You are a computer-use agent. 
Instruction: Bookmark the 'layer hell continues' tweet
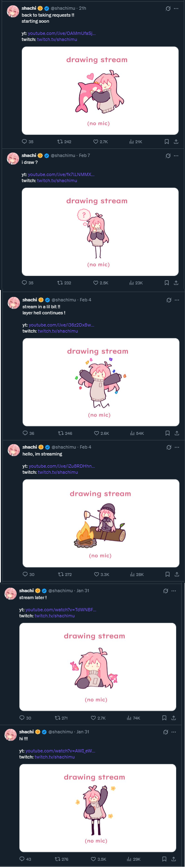click(168, 433)
